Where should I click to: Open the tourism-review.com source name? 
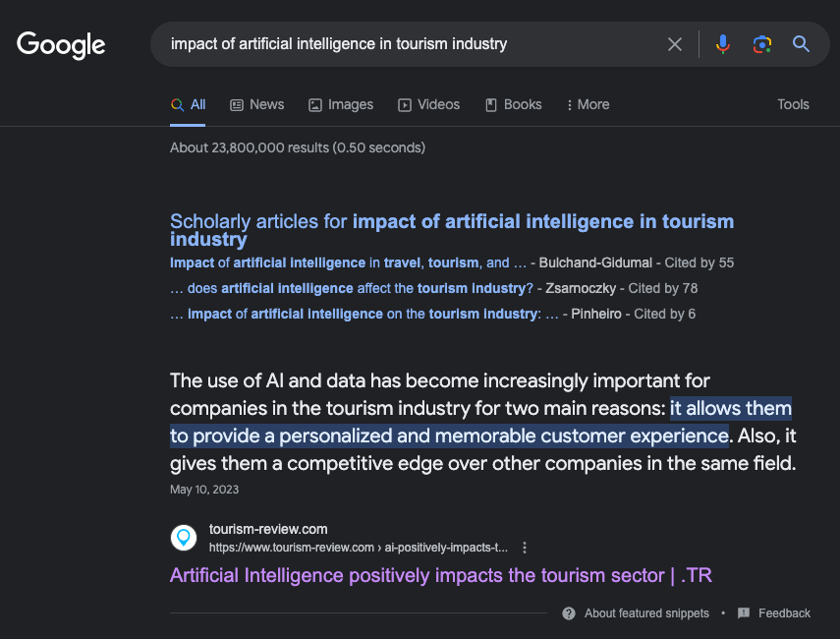[x=268, y=529]
